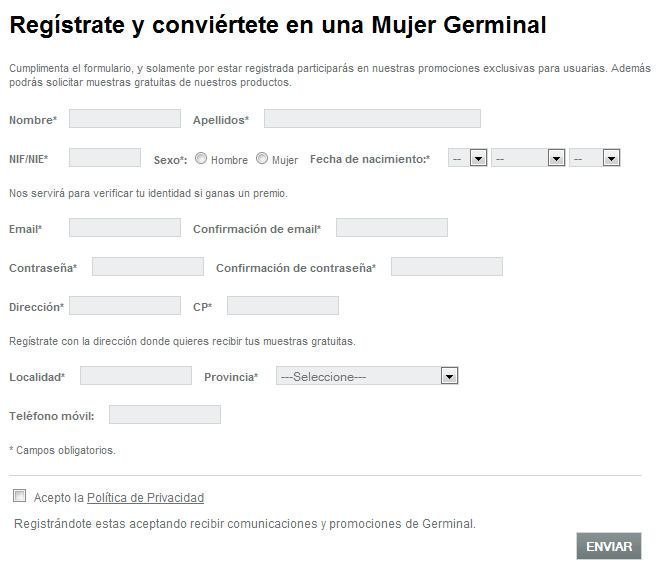
Task: Submit the form with ENVIAR button
Action: 609,546
